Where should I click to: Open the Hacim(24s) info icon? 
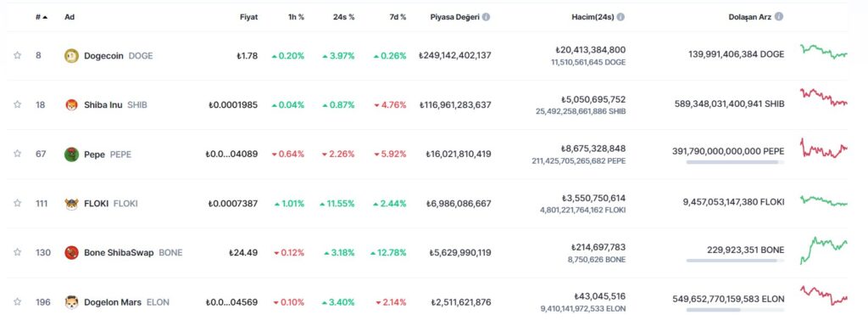pyautogui.click(x=620, y=17)
